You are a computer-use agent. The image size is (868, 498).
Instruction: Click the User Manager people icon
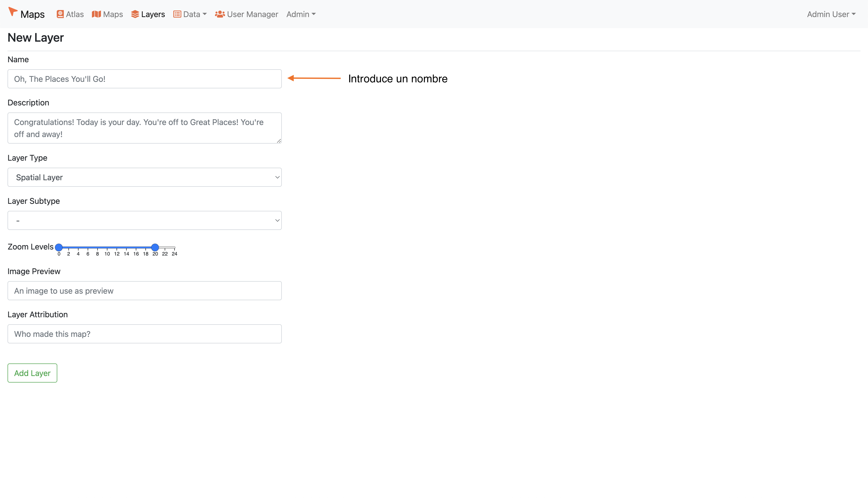coord(220,14)
